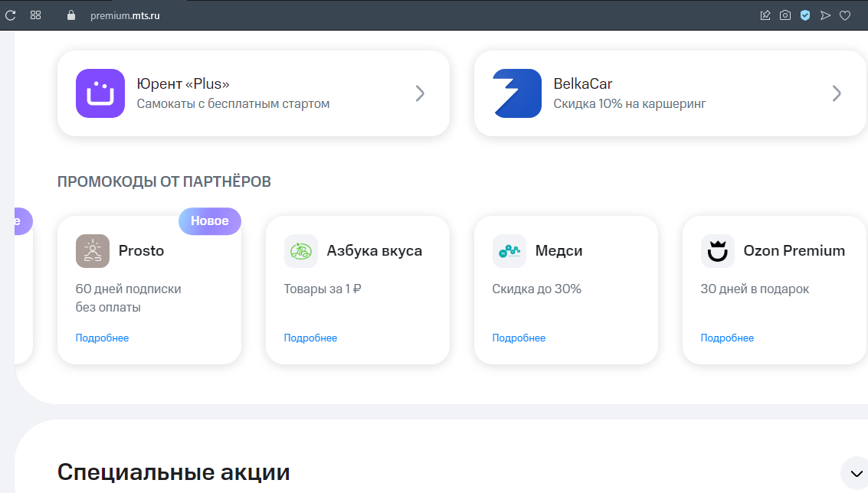The width and height of the screenshot is (868, 493).
Task: Click text Товары за 1 ₽
Action: tap(323, 289)
